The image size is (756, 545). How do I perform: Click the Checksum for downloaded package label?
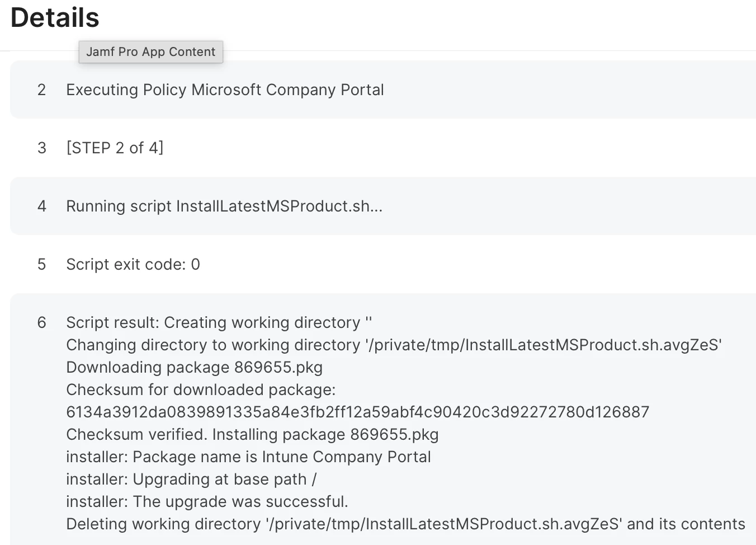coord(201,390)
